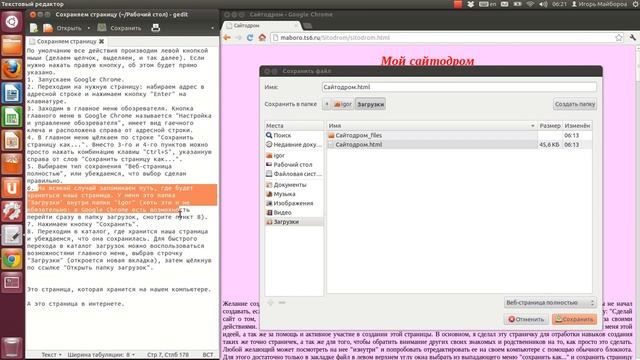The height and width of the screenshot is (360, 640).
Task: Select the Сайтодром_files folder row
Action: 459,135
